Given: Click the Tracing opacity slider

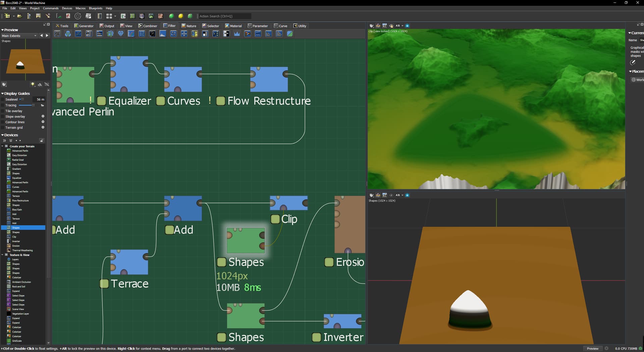Looking at the screenshot, I should click(x=27, y=105).
